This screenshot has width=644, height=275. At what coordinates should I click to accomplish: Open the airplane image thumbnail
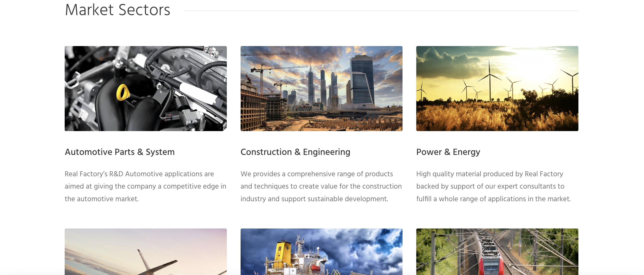click(x=145, y=252)
